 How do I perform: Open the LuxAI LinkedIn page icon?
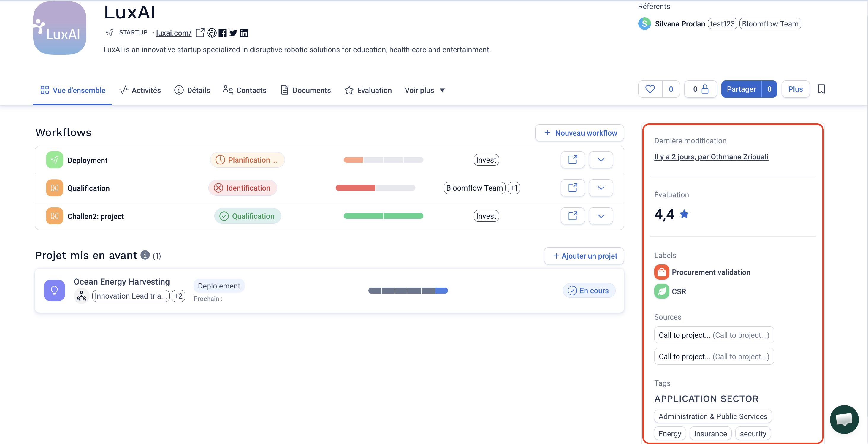point(244,33)
